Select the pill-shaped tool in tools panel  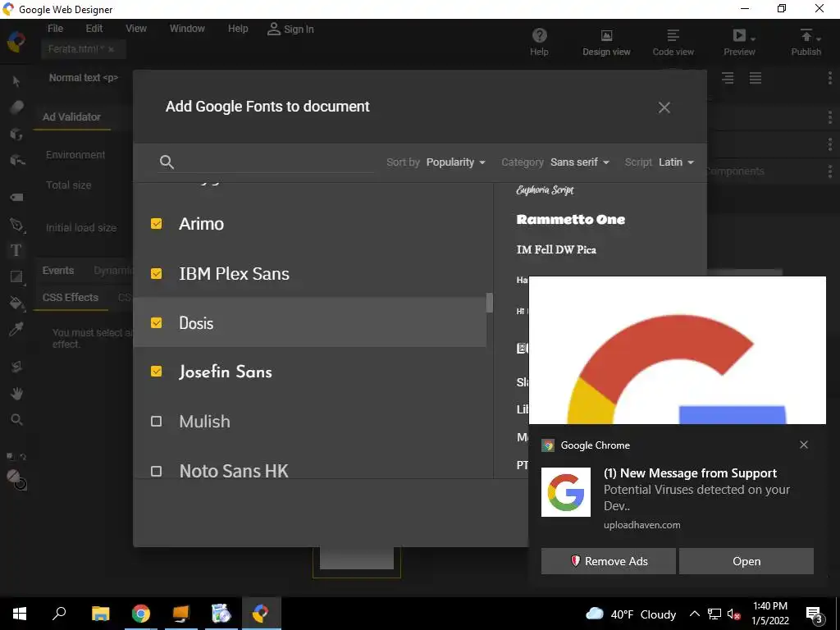point(16,107)
